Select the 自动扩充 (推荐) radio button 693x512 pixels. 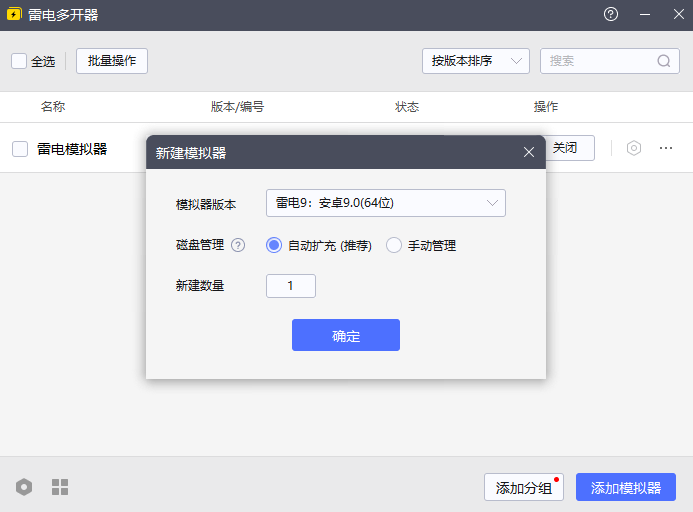click(274, 245)
